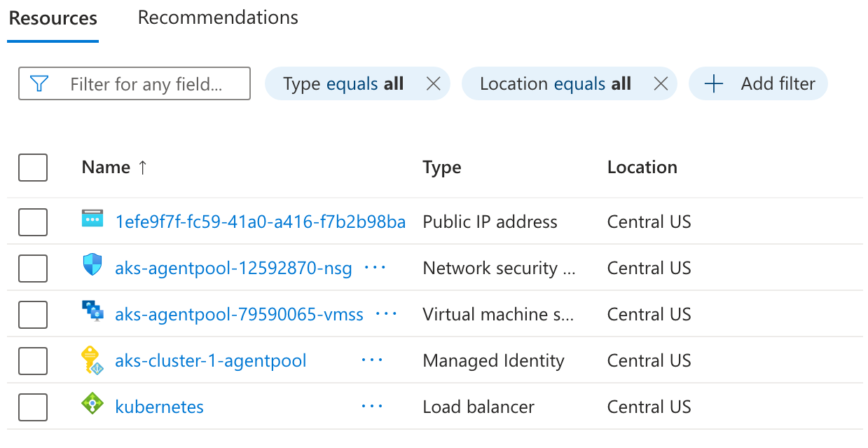Click the Public IP address type cell
This screenshot has width=868, height=448.
click(x=490, y=222)
